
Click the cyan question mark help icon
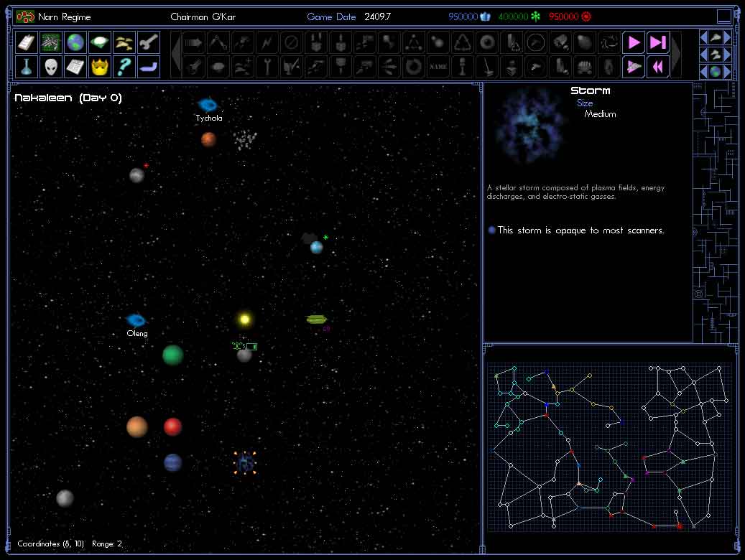pos(124,67)
